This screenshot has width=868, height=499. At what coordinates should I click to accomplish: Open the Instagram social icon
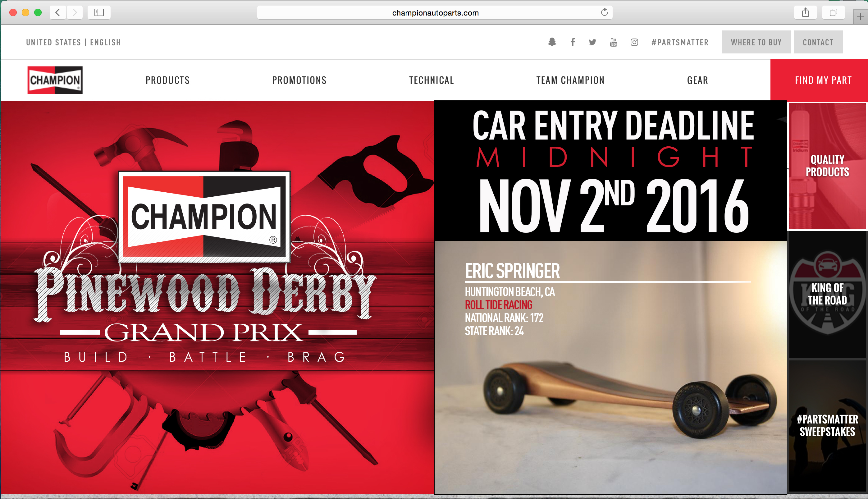634,42
